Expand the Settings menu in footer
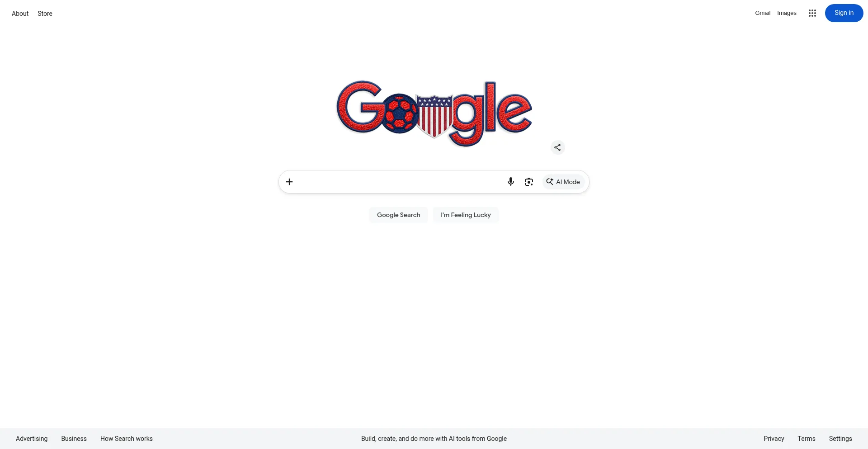868x449 pixels. pyautogui.click(x=840, y=439)
